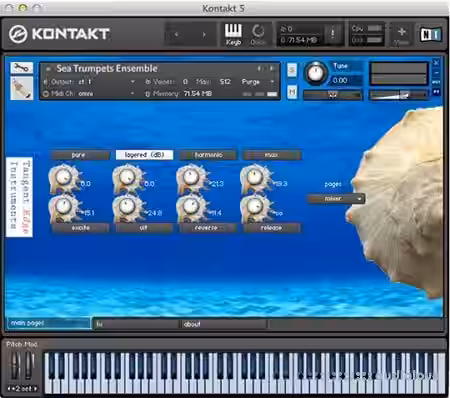Click the shell knob under layered showing 0.0
Image resolution: width=450 pixels, height=398 pixels.
click(127, 177)
